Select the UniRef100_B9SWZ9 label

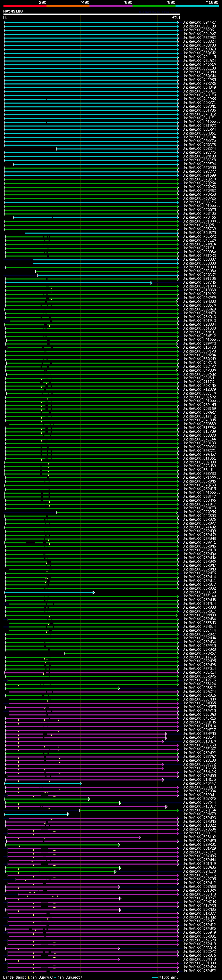199,309
